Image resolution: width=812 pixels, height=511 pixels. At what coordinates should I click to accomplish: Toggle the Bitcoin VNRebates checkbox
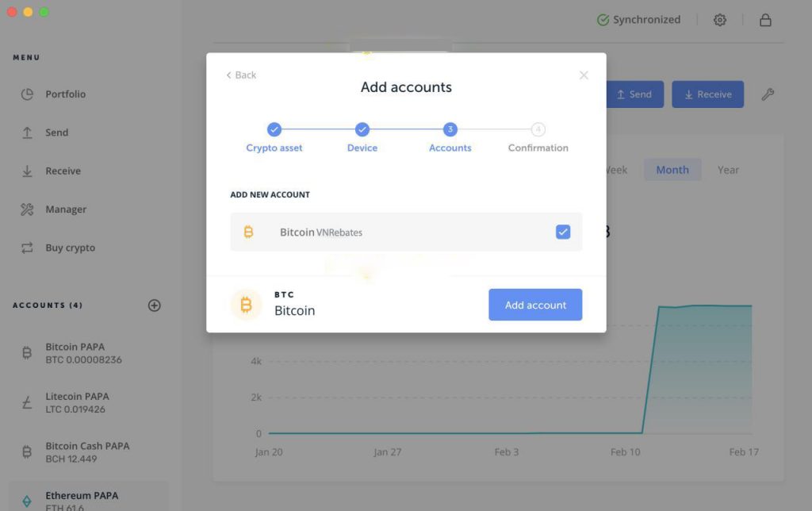[563, 232]
